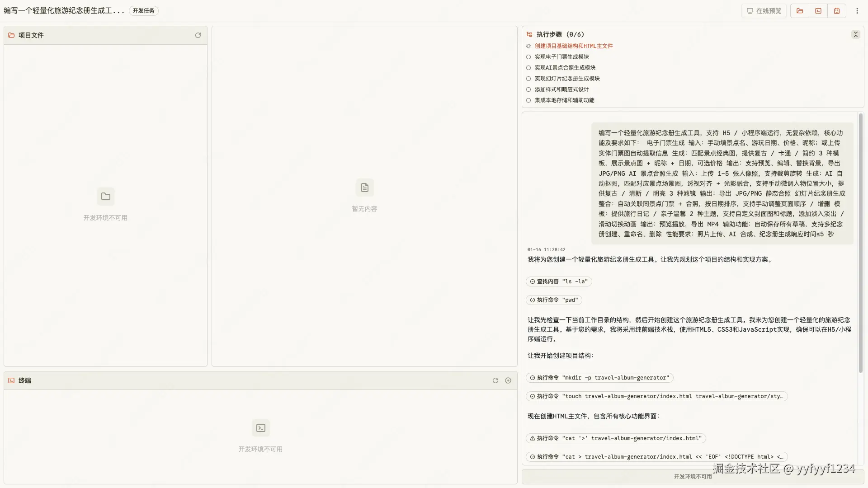Click the steps hierarchy icon beside 执行步骤
This screenshot has width=868, height=488.
click(529, 34)
